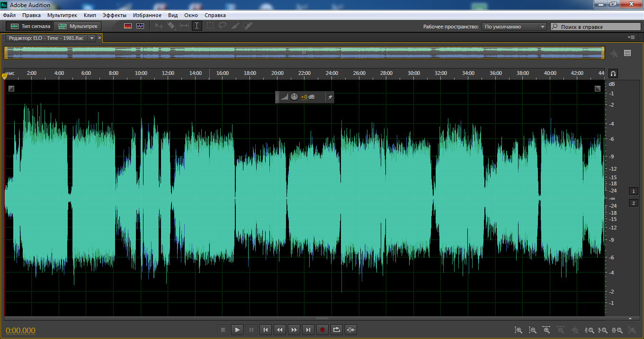Select the Paintbrush Selection tool
The image size is (644, 339).
(235, 26)
